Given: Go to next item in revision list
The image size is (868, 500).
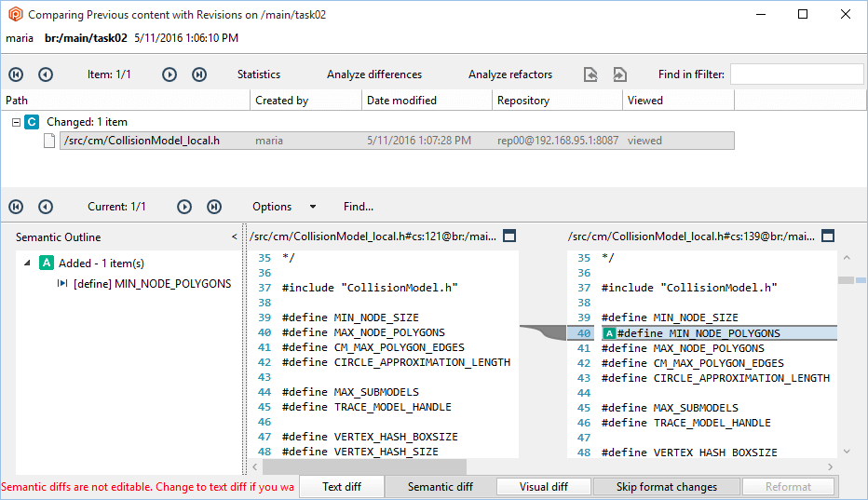Looking at the screenshot, I should coord(170,74).
